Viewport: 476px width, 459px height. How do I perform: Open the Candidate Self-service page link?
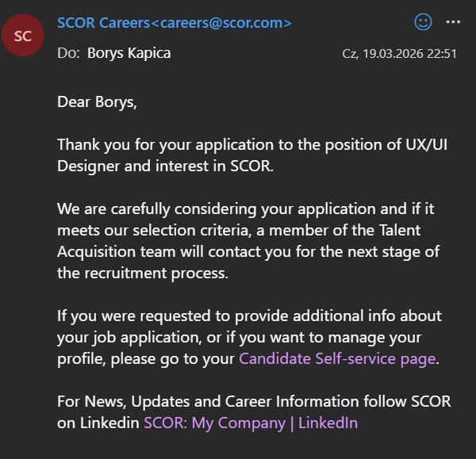point(337,358)
